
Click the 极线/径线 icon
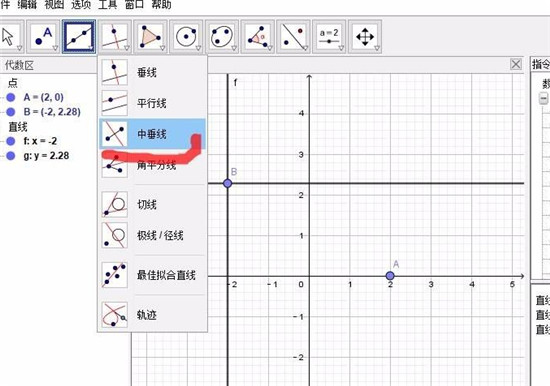click(114, 235)
